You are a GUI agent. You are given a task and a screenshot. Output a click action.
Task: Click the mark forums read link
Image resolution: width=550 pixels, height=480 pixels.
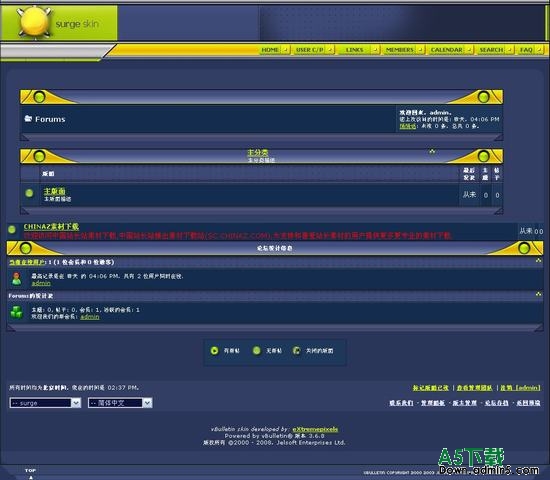[430, 388]
